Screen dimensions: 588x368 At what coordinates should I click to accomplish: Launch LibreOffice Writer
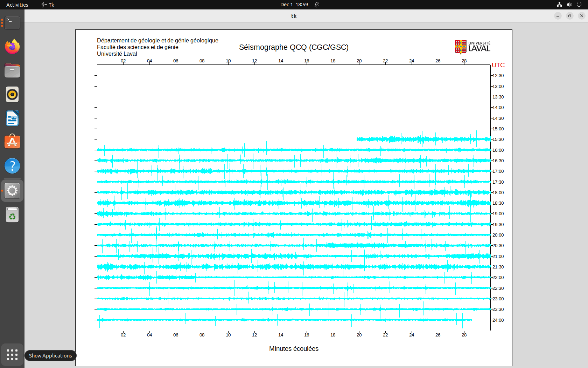(12, 118)
